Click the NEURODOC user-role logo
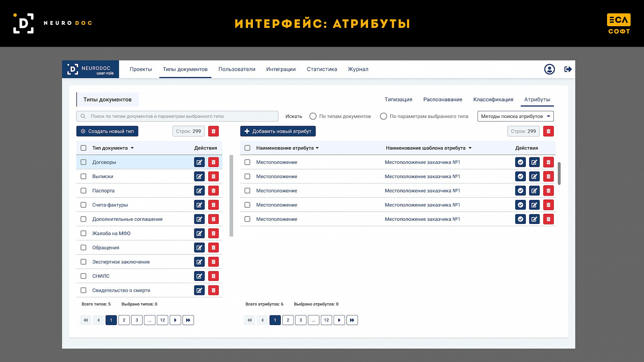 click(x=91, y=69)
